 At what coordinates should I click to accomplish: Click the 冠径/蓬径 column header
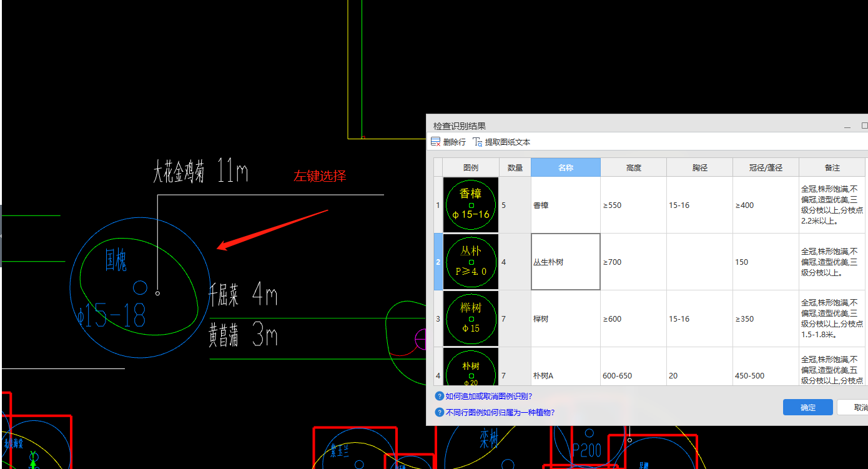[x=766, y=167]
